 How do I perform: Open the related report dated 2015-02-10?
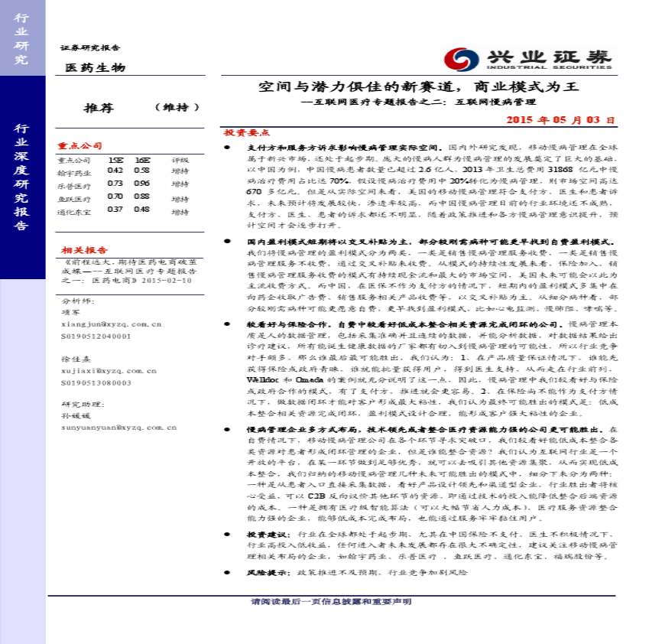pos(129,272)
